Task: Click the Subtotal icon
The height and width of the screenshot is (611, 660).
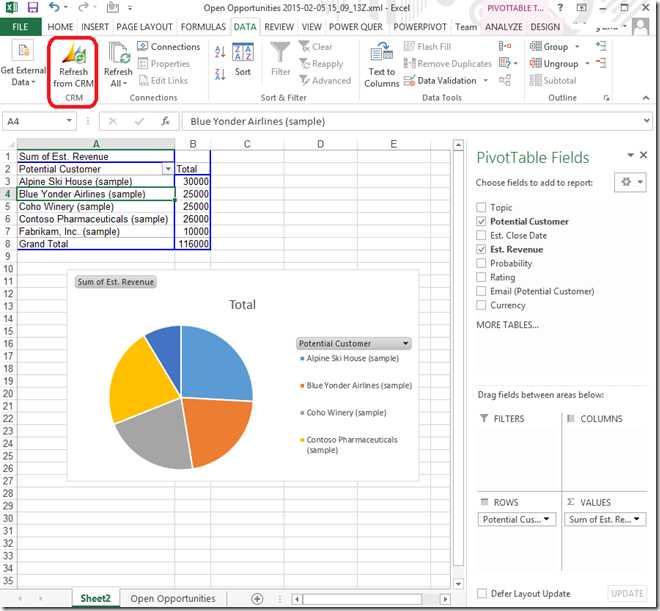Action: tap(553, 80)
